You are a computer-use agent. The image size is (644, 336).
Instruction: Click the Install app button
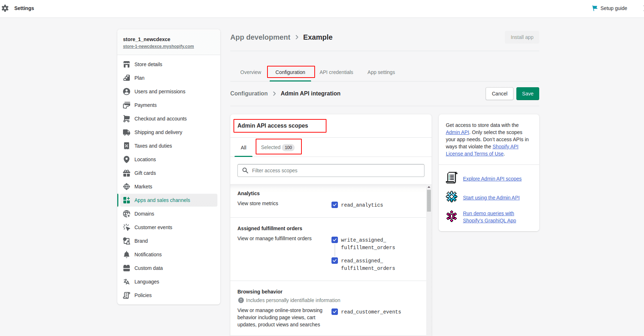(x=522, y=37)
